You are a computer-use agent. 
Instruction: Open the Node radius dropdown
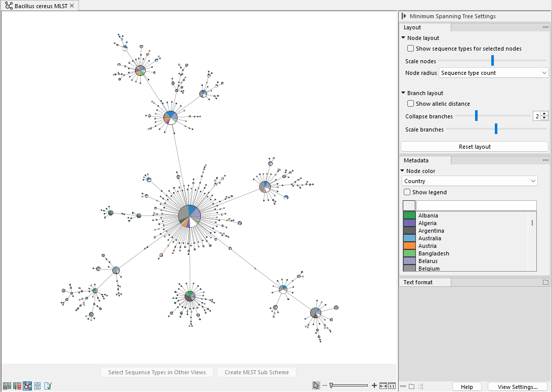click(x=493, y=73)
